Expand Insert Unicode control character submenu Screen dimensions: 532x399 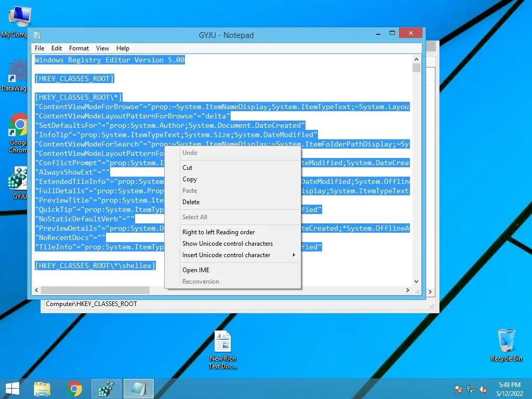pos(233,255)
